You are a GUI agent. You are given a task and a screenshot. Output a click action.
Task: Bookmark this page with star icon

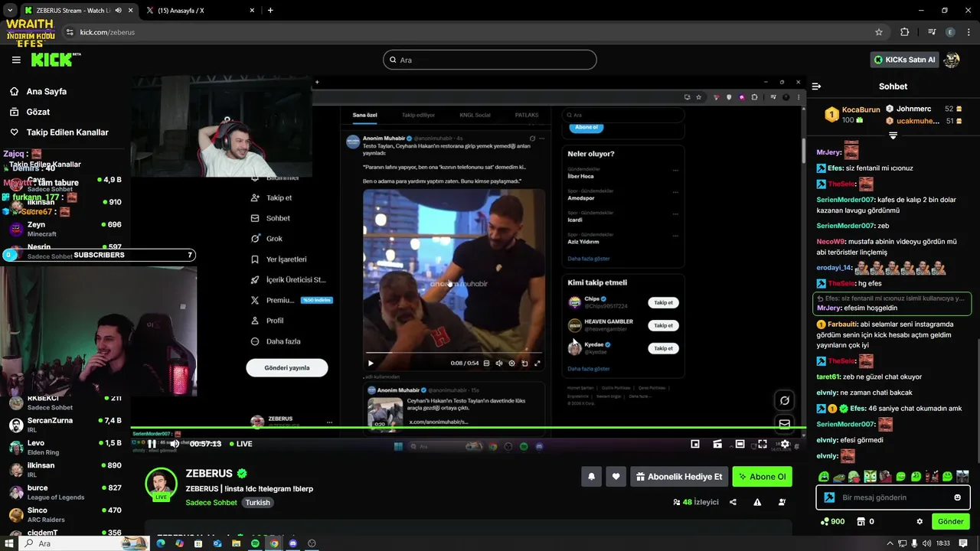point(879,32)
